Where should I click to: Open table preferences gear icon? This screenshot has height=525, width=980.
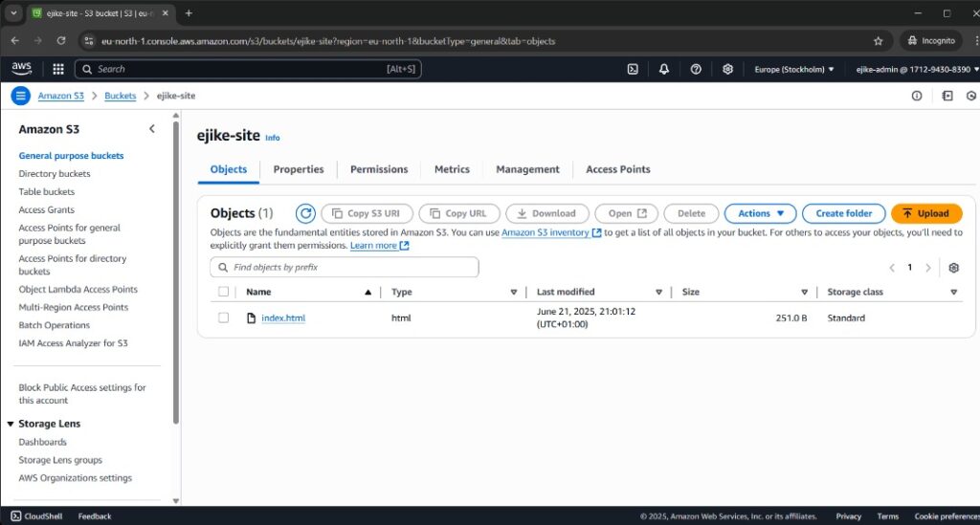coord(953,268)
